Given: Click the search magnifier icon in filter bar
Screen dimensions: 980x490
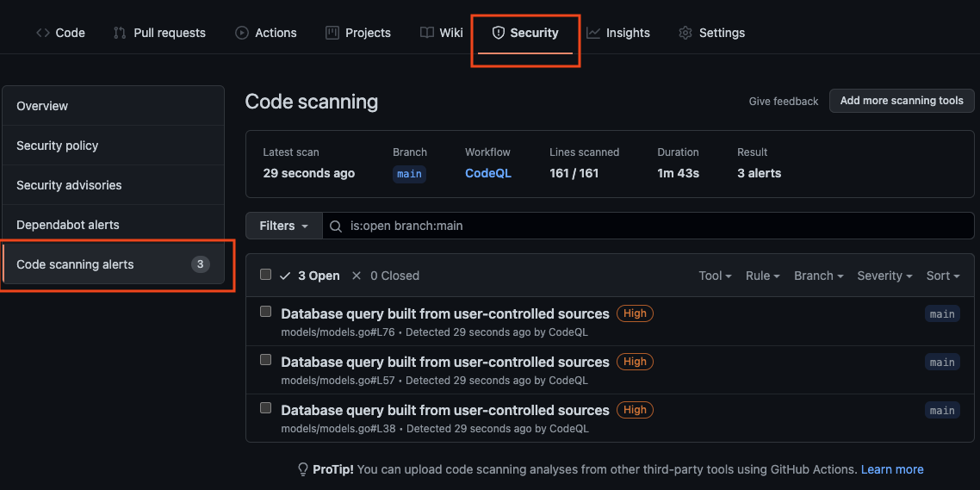Looking at the screenshot, I should point(337,226).
